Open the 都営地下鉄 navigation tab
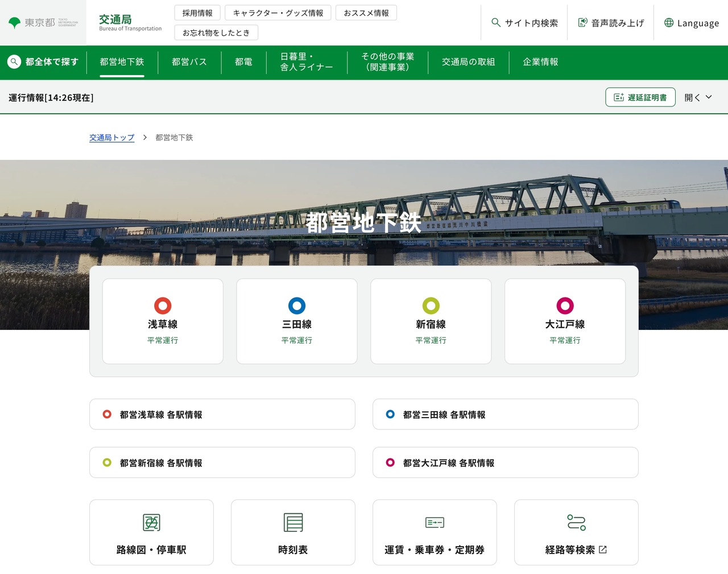This screenshot has height=574, width=728. [x=122, y=62]
